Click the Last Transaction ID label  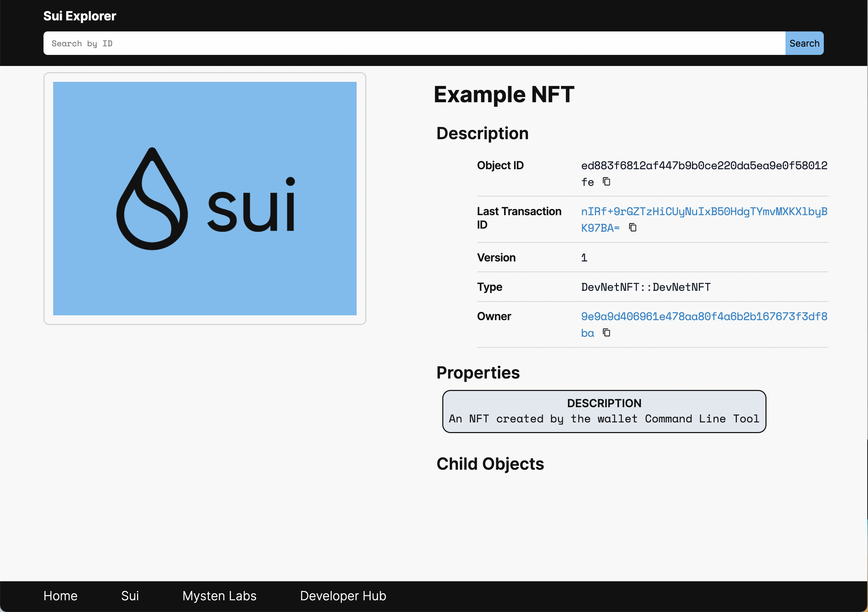pyautogui.click(x=519, y=218)
